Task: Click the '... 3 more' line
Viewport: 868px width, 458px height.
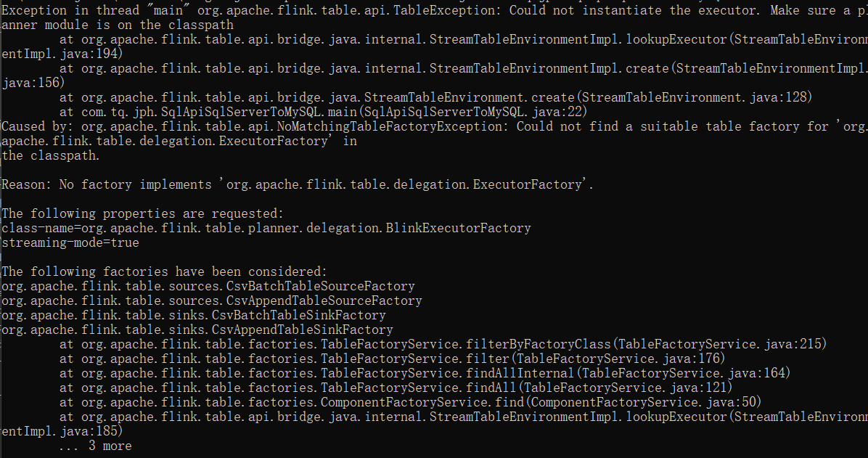Action: (95, 445)
